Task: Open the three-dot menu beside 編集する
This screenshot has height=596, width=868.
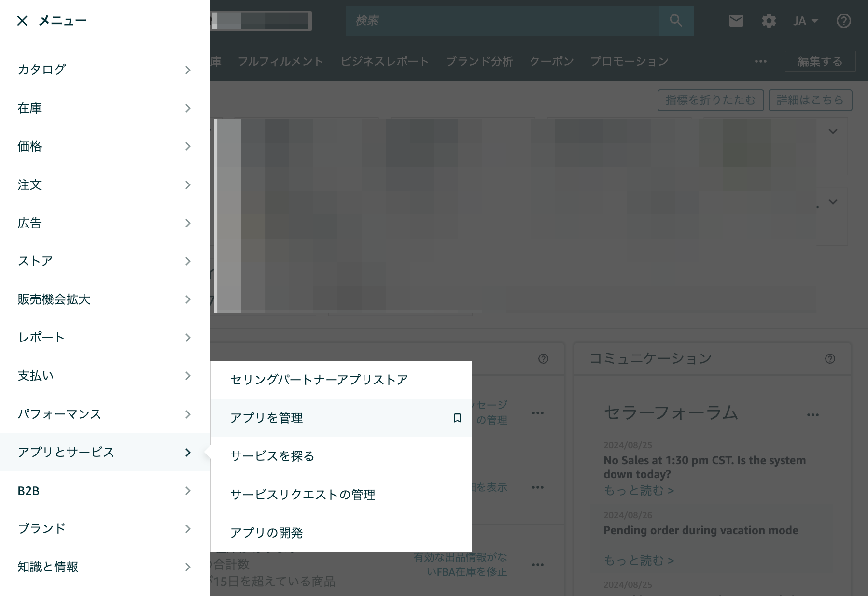Action: pos(761,61)
